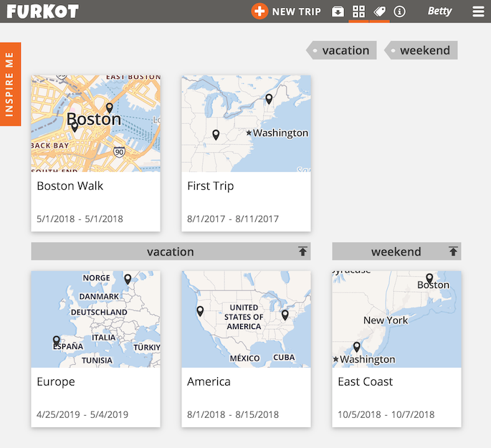491x448 pixels.
Task: Filter by the vacation tag chip
Action: tap(341, 50)
